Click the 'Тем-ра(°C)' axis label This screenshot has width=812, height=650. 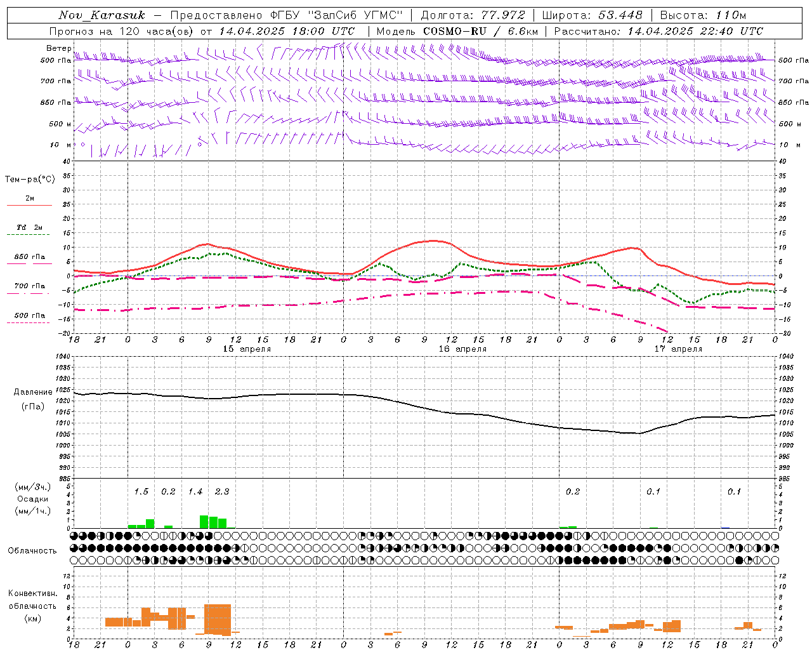click(x=30, y=180)
